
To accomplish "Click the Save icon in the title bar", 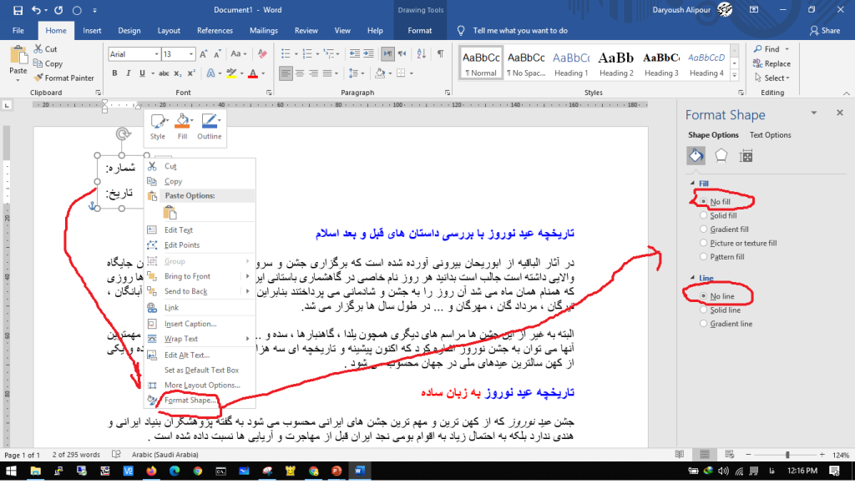I will click(x=18, y=11).
